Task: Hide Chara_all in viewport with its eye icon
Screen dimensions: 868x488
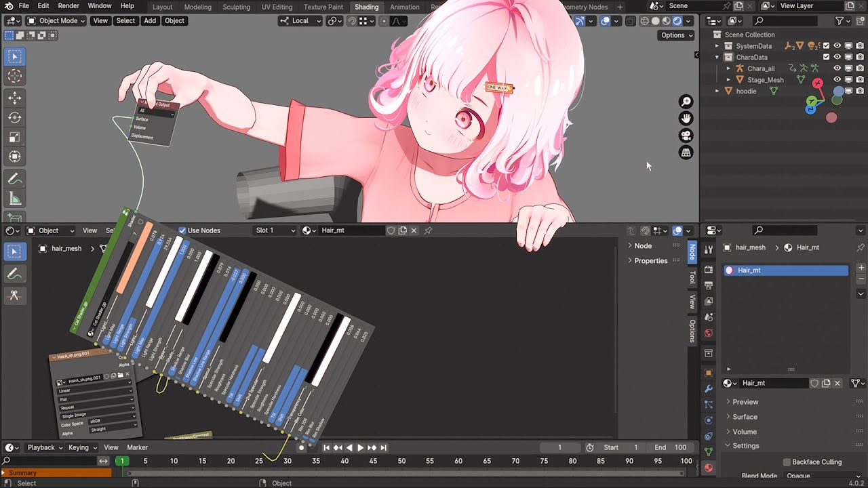Action: [x=837, y=68]
